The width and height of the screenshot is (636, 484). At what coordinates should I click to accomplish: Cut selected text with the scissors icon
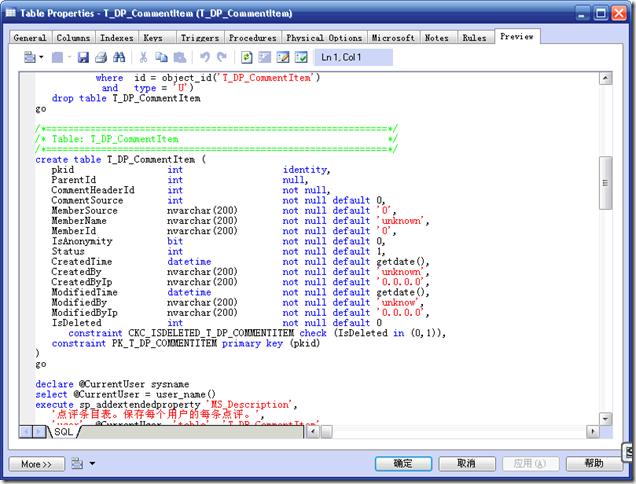point(143,58)
